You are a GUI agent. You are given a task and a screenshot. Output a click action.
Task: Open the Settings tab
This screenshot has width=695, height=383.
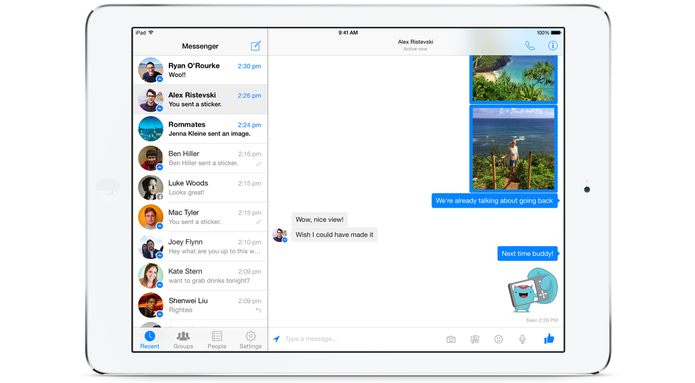[250, 340]
